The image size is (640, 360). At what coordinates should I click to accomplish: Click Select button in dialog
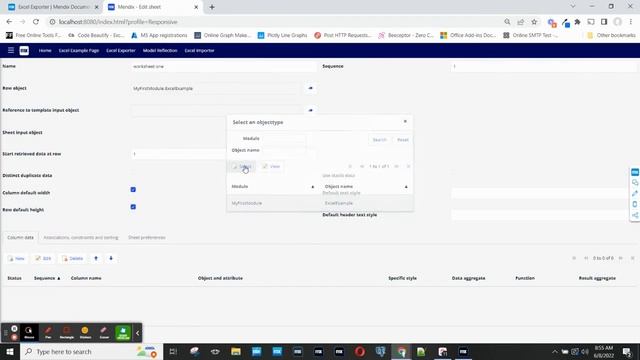tap(242, 167)
